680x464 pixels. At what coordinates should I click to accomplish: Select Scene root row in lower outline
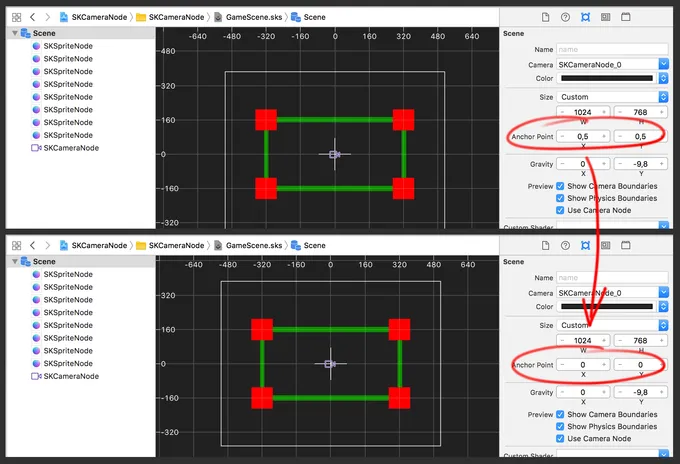click(x=81, y=261)
